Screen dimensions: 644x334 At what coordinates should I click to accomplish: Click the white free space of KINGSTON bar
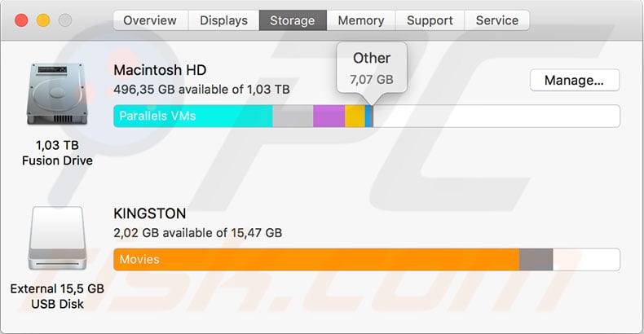click(586, 260)
